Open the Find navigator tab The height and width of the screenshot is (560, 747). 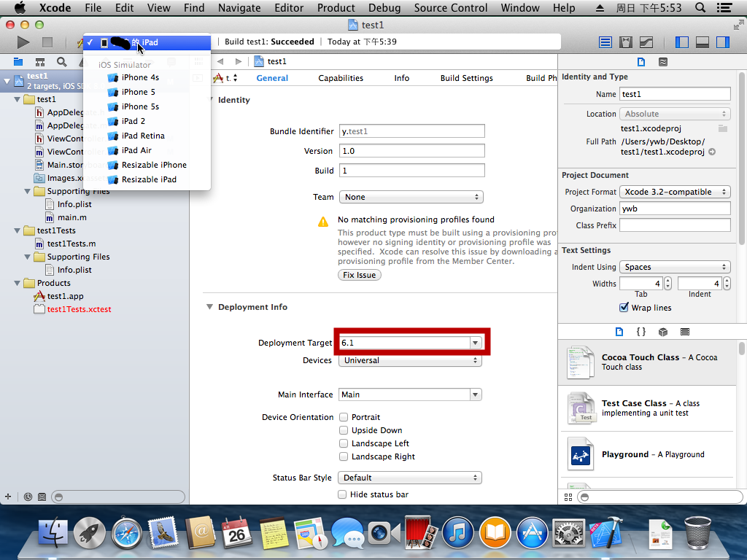click(x=61, y=62)
